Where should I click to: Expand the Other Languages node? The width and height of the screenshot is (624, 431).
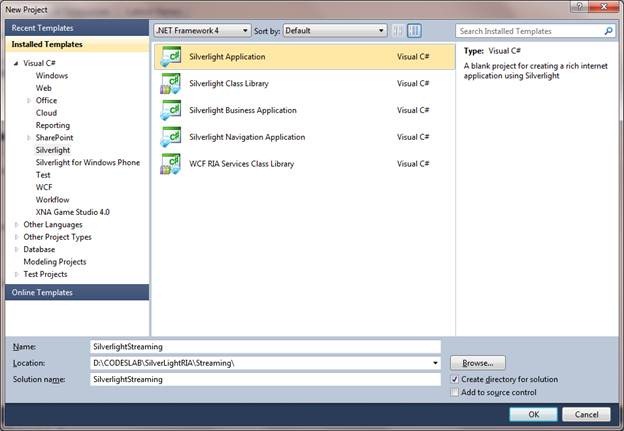coord(17,225)
